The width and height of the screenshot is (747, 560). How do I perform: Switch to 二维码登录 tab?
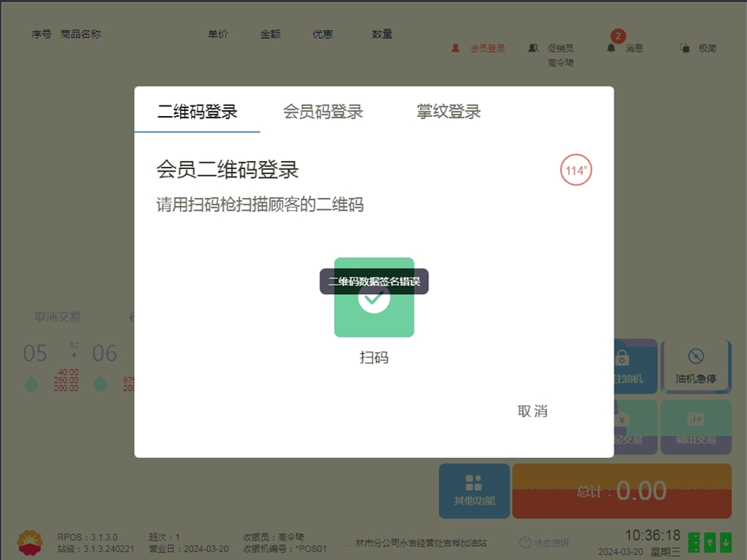coord(197,112)
